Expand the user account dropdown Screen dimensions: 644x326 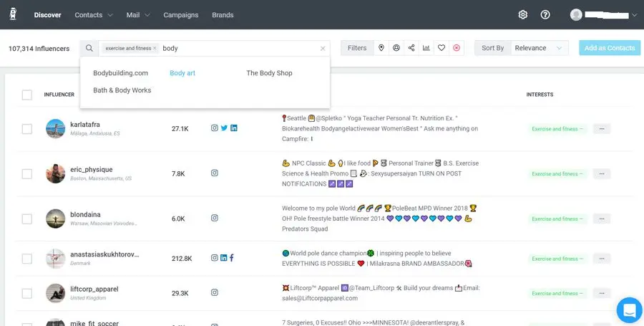coord(603,14)
